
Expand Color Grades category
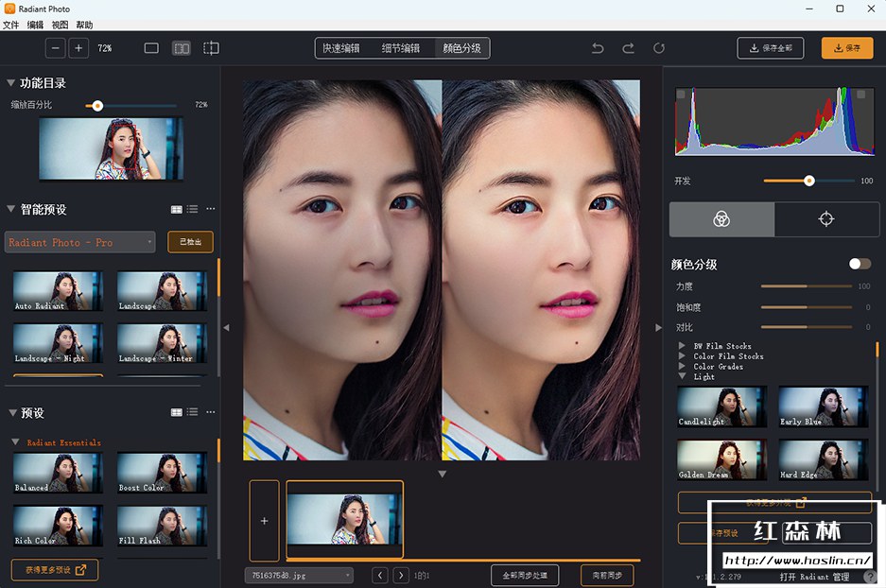[682, 366]
